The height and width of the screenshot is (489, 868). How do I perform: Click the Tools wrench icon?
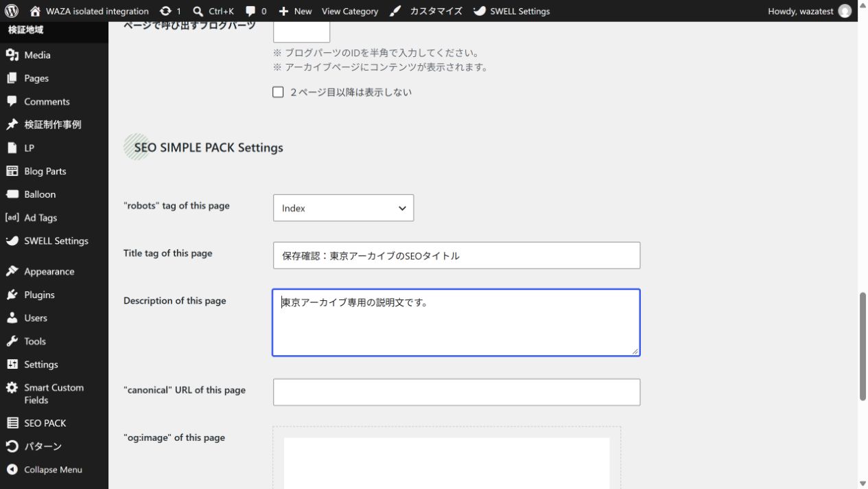click(x=12, y=341)
